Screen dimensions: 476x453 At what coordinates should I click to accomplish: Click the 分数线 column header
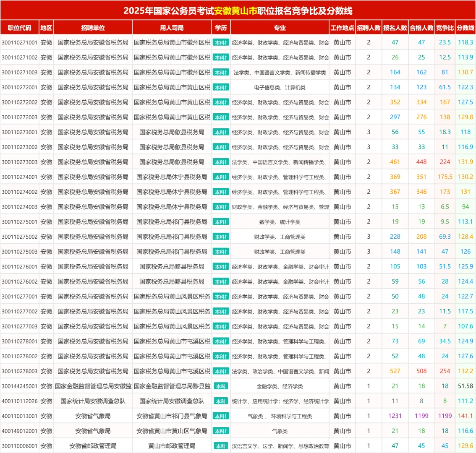pyautogui.click(x=466, y=28)
